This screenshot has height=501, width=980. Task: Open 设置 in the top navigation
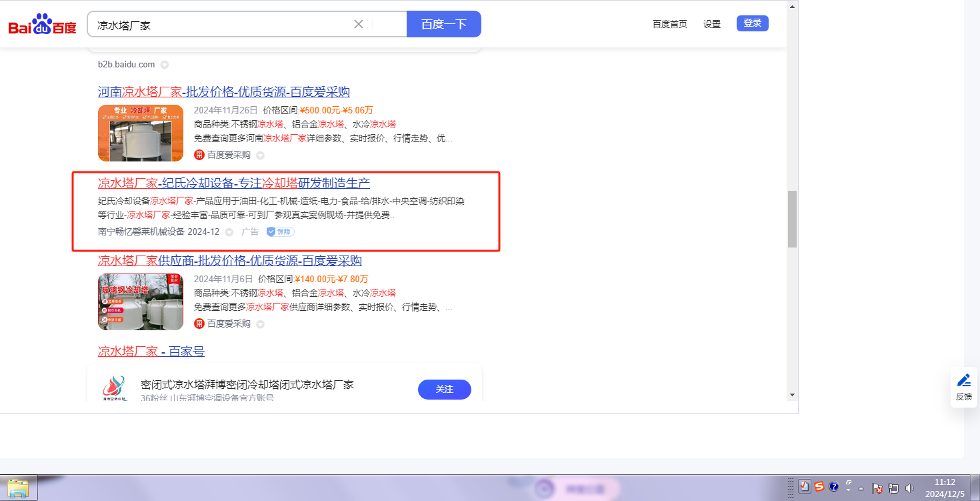(x=711, y=24)
